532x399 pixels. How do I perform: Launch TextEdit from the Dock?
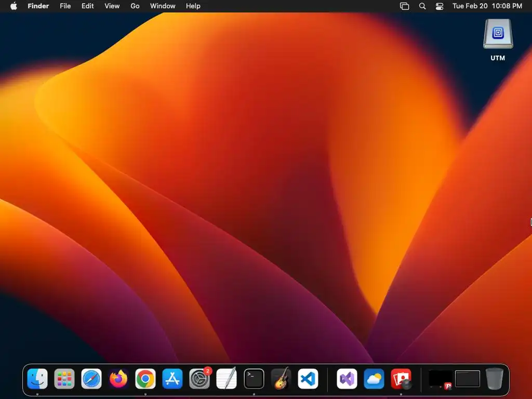pos(227,378)
